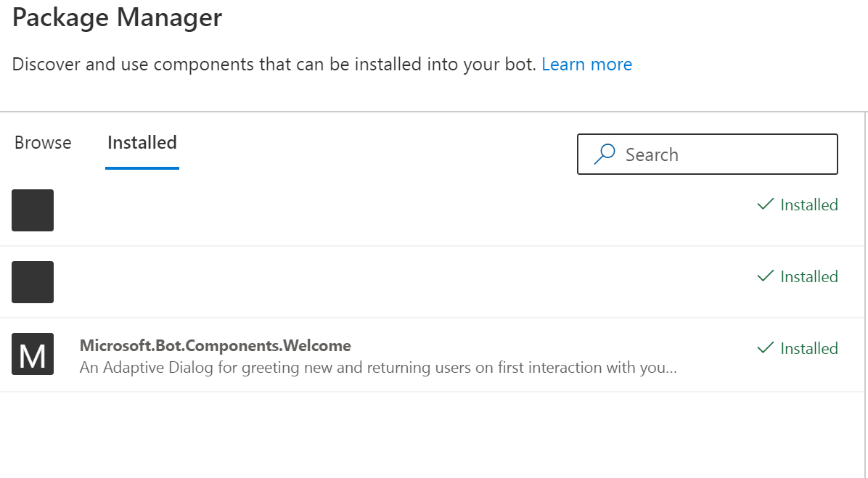
Task: Focus the Search input field
Action: click(707, 154)
